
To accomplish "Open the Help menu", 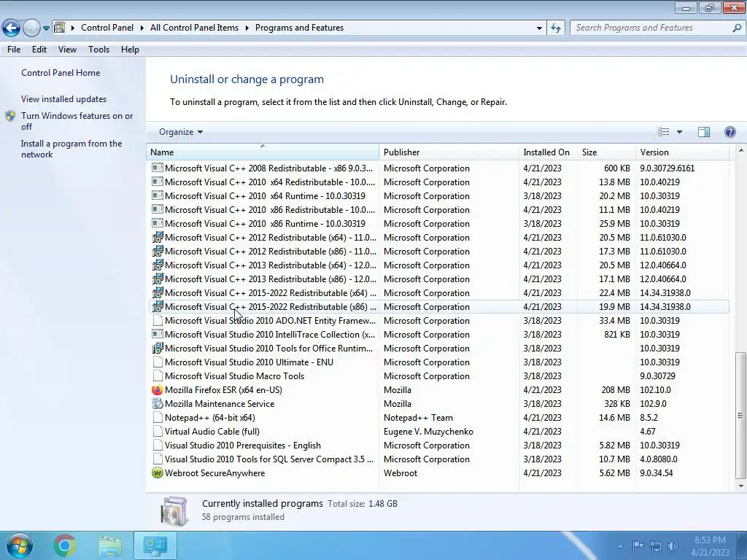I will (130, 50).
